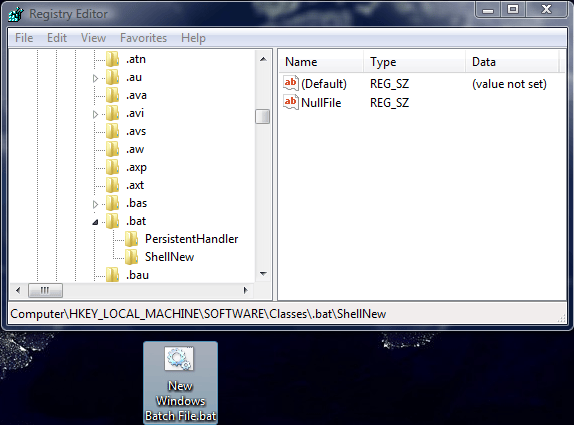Click the tree pane horizontal scrollbar thumb

click(45, 291)
